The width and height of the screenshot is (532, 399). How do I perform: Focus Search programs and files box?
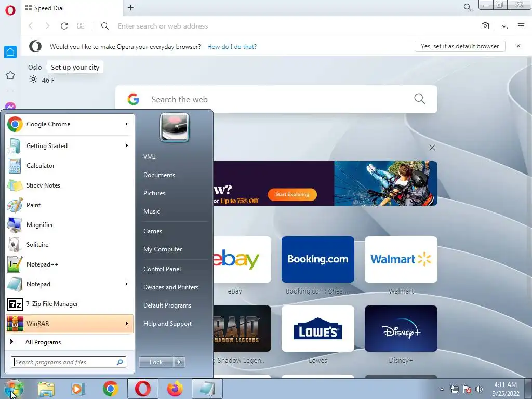(69, 362)
